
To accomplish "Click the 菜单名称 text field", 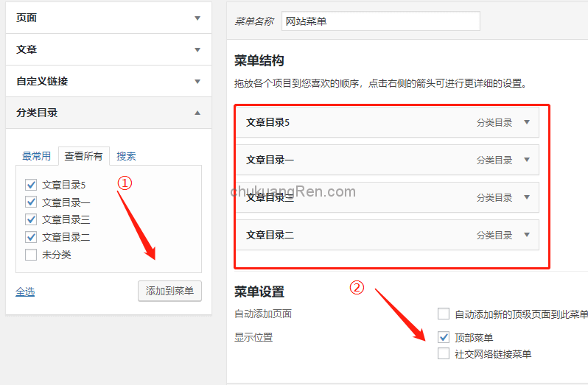I will pyautogui.click(x=380, y=21).
